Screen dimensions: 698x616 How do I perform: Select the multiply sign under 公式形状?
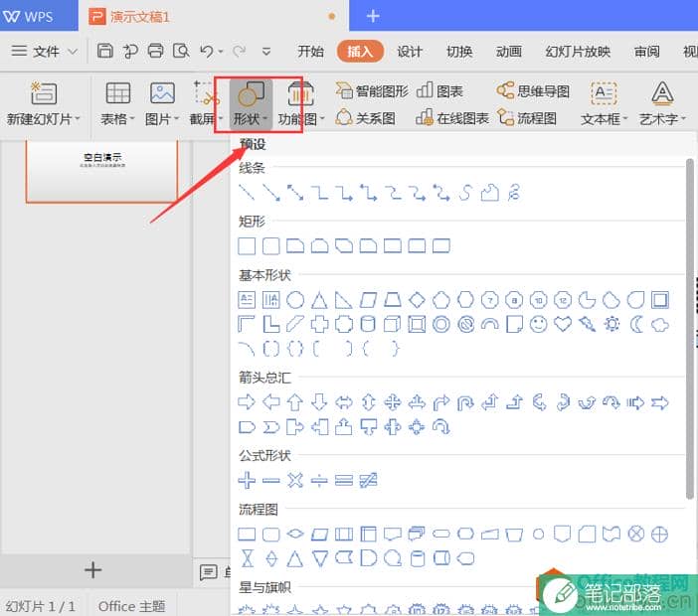click(295, 480)
